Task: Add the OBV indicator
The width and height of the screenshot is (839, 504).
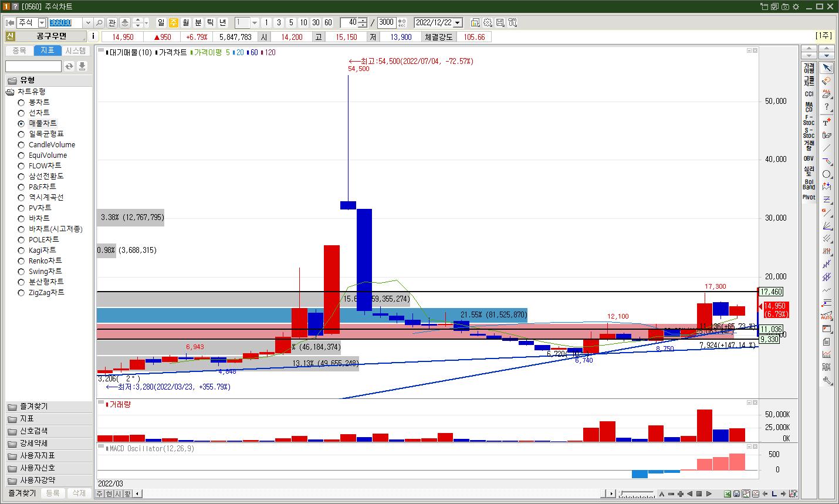Action: click(x=809, y=158)
